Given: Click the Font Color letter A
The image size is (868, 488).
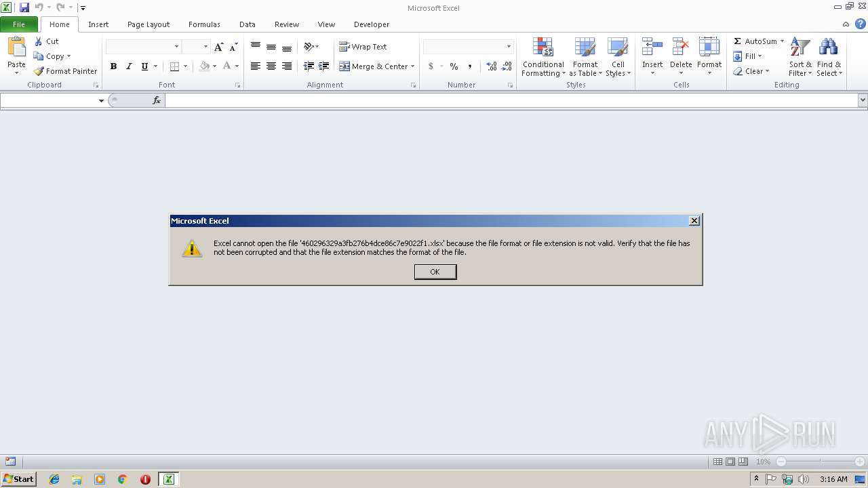Looking at the screenshot, I should pos(227,66).
